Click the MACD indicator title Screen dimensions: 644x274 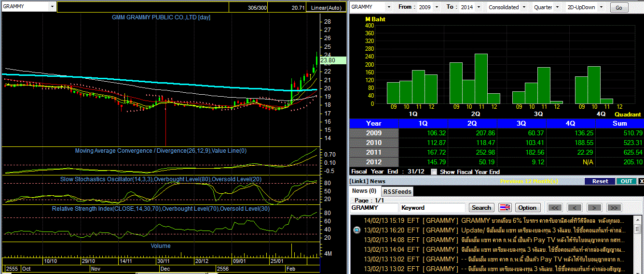(x=161, y=151)
